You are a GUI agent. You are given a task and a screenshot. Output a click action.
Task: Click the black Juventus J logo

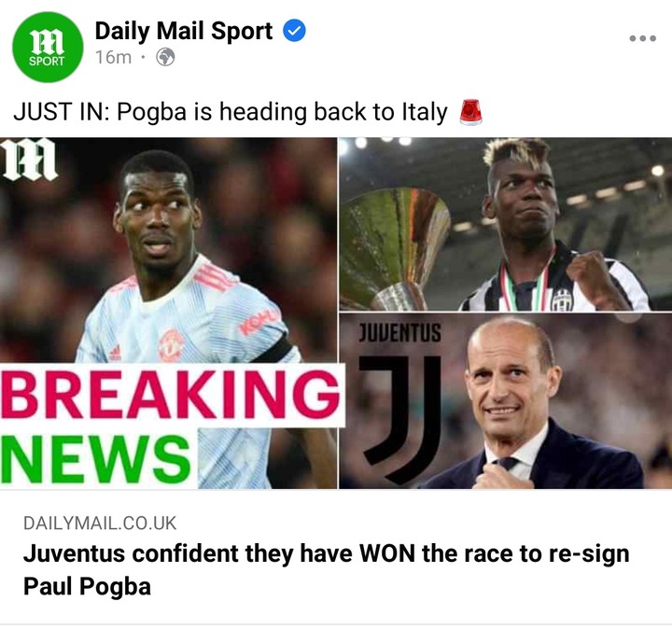(400, 419)
